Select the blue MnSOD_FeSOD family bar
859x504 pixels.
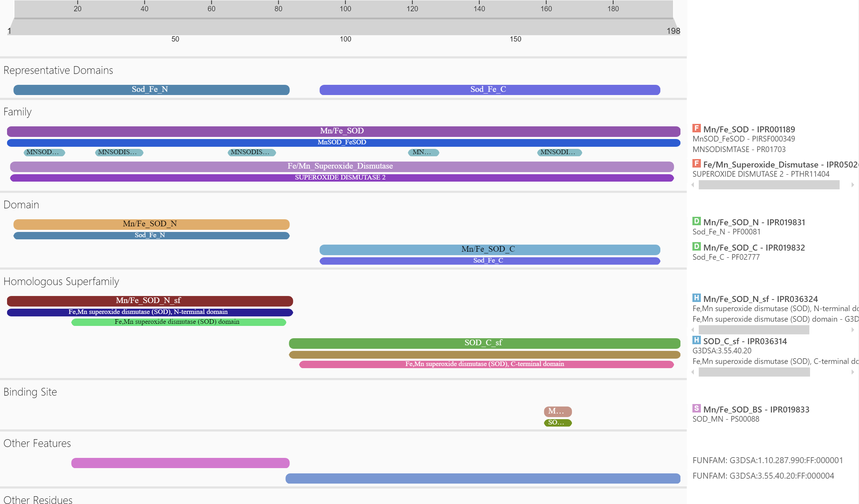coord(343,143)
